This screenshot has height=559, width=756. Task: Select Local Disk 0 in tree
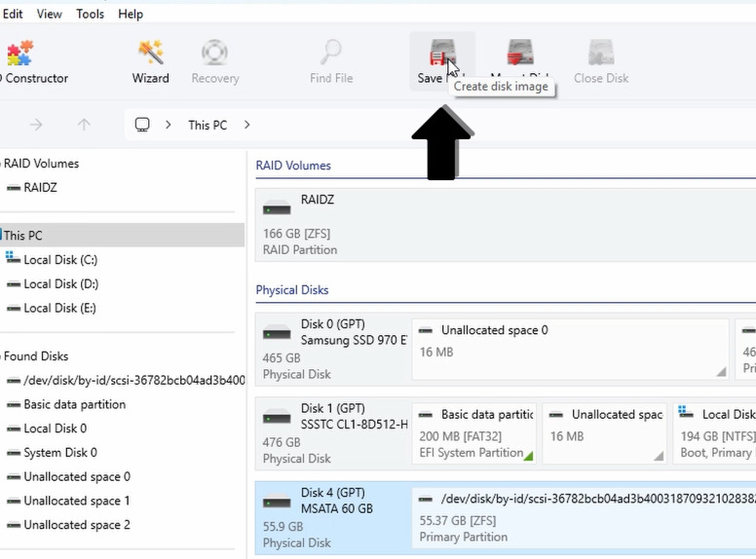coord(55,429)
